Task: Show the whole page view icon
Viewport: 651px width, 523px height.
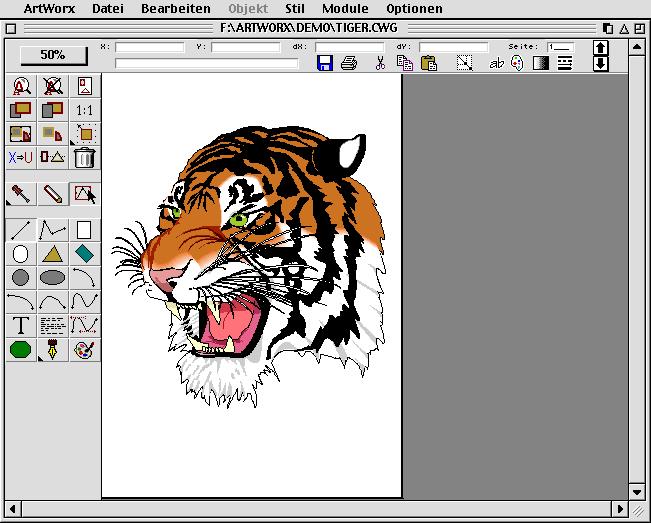Action: [85, 86]
